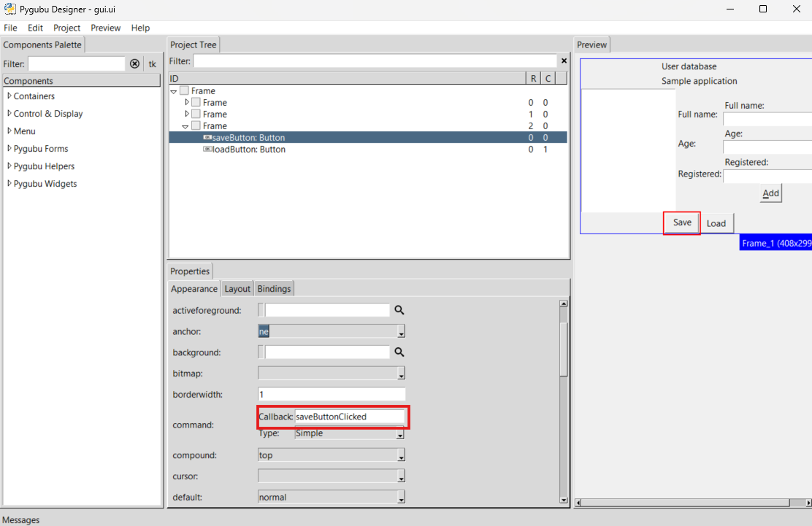Open background color picker magnifier icon
Screen dimensions: 812x526
[x=399, y=352]
